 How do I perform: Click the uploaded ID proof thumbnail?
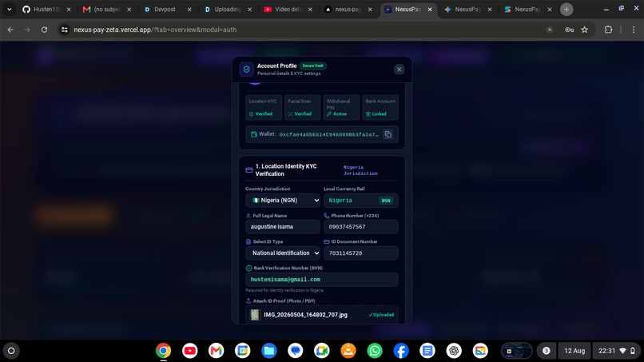(255, 315)
